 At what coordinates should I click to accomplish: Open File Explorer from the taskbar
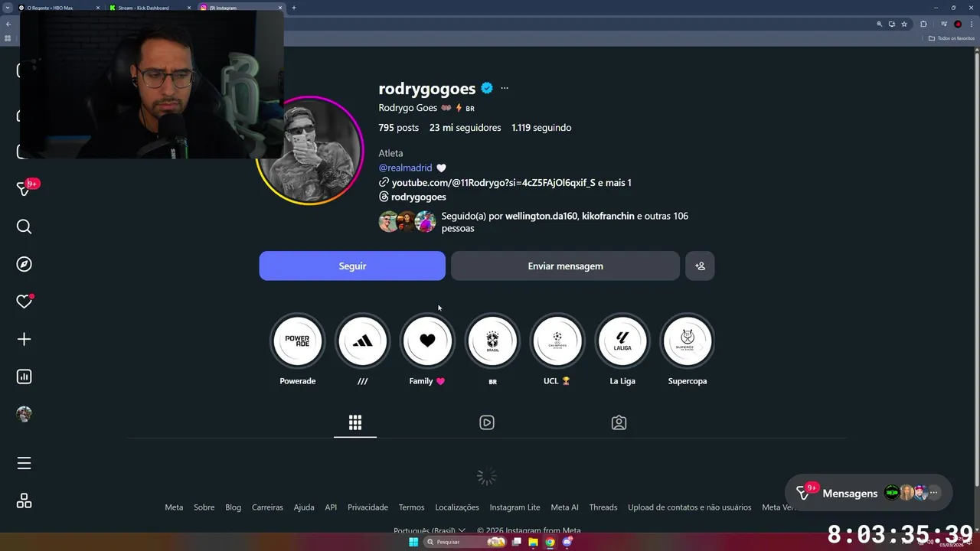(534, 542)
